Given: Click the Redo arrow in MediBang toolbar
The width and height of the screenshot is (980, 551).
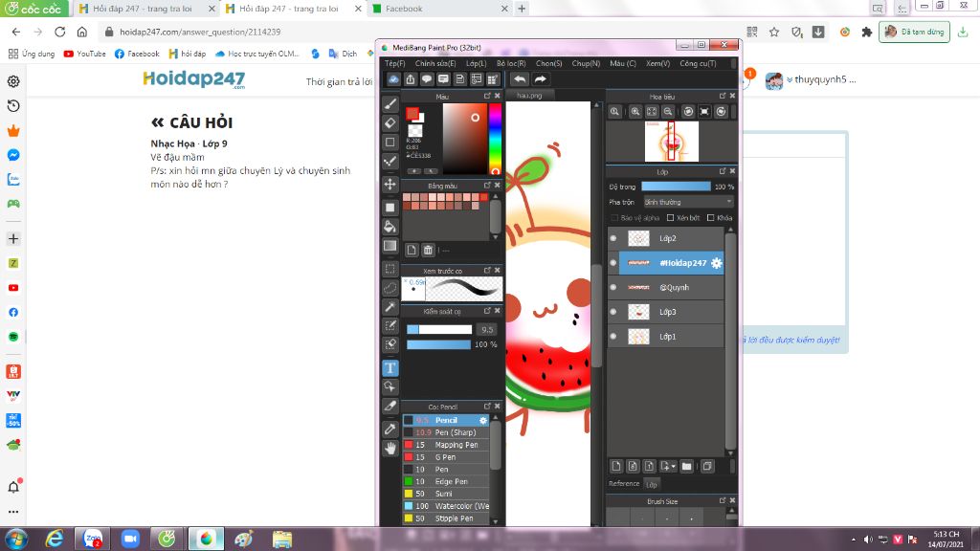Looking at the screenshot, I should (x=540, y=79).
